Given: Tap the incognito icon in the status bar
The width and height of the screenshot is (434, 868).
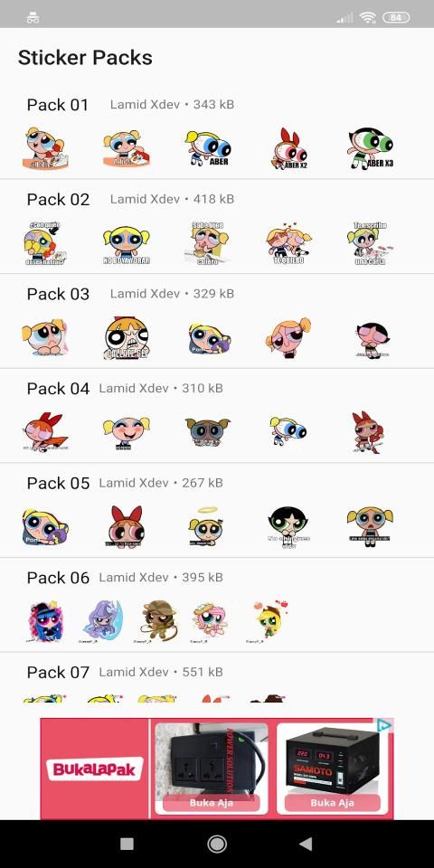Looking at the screenshot, I should click(x=33, y=18).
